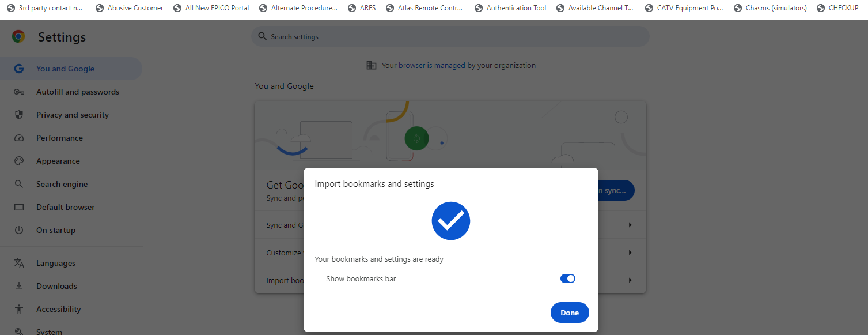This screenshot has height=335, width=868.
Task: Click the Performance gauge icon
Action: tap(19, 138)
